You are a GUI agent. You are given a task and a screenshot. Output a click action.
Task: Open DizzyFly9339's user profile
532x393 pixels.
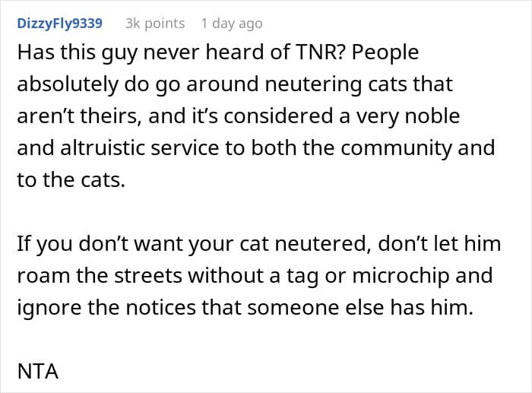[x=59, y=24]
